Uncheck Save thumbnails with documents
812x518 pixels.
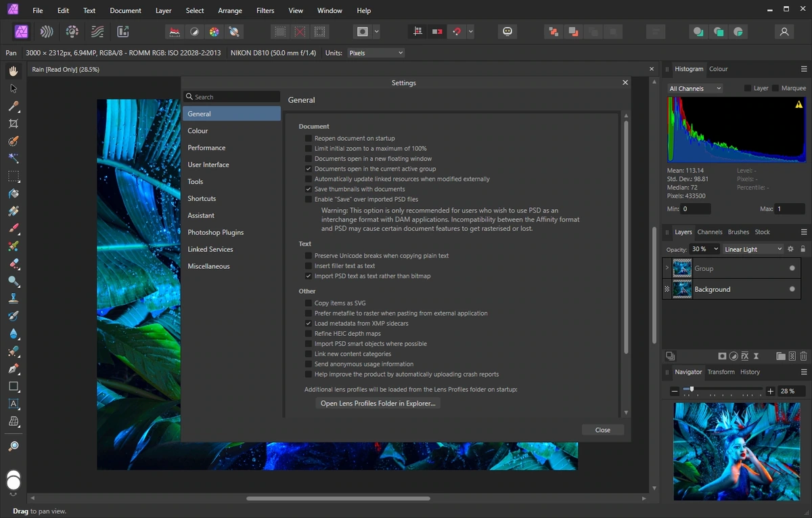point(309,189)
